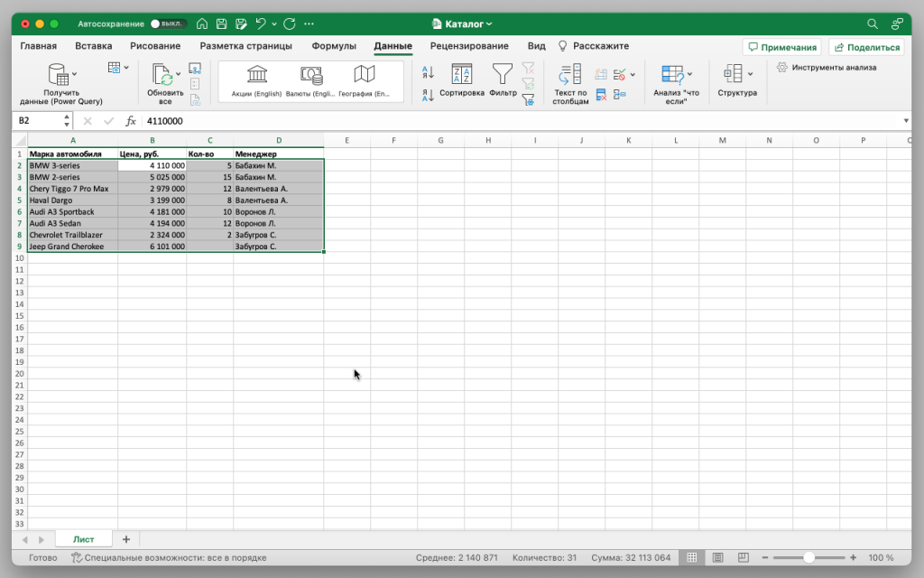Select the География (English) data type
The image size is (924, 578).
click(365, 81)
